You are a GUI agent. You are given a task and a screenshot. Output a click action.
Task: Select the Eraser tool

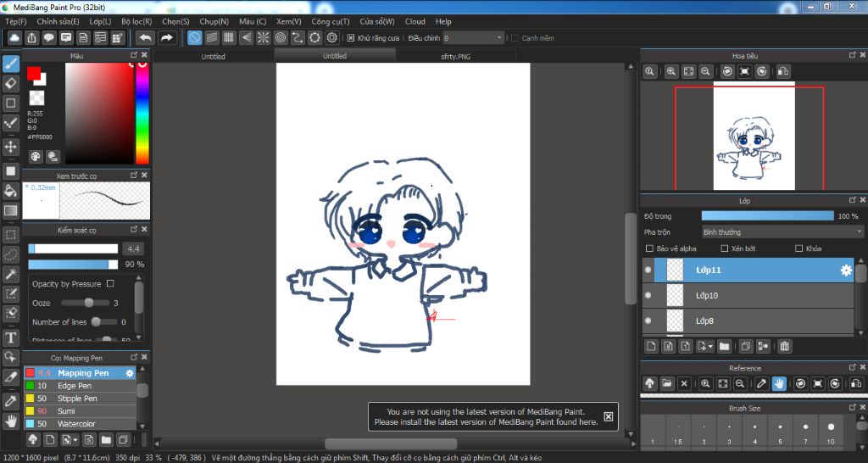coord(10,83)
